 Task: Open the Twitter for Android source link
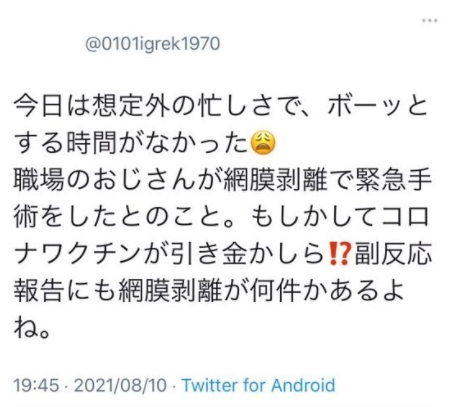(x=258, y=385)
